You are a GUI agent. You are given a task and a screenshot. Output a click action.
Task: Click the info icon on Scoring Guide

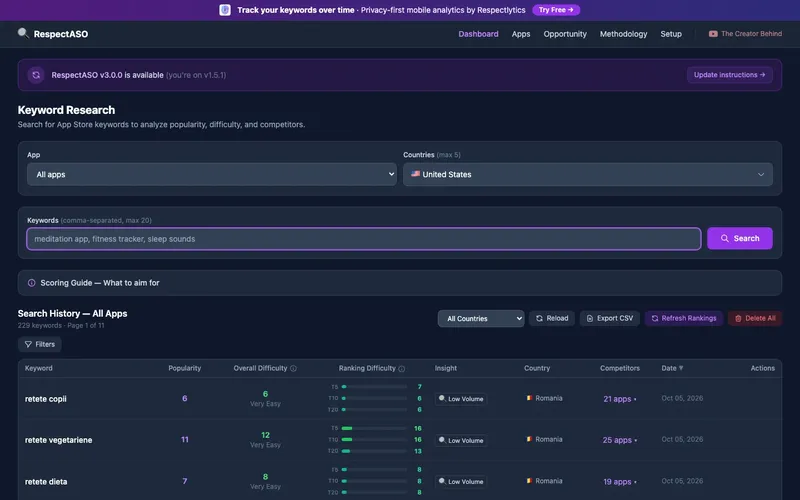click(32, 283)
